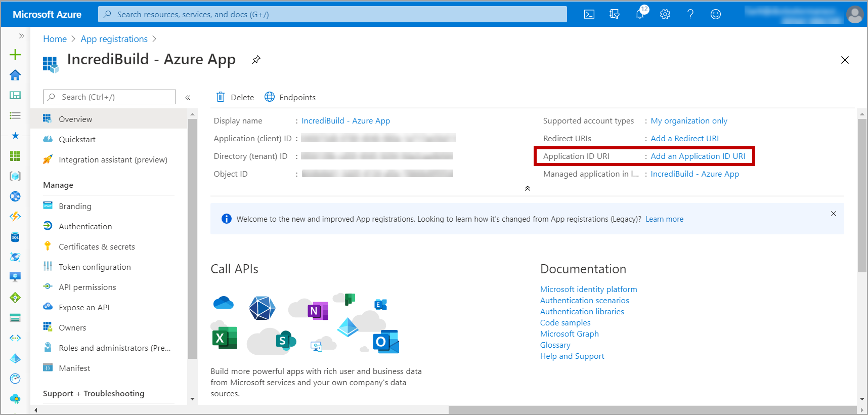Image resolution: width=868 pixels, height=415 pixels.
Task: Collapse the app registration menu pane
Action: [188, 97]
